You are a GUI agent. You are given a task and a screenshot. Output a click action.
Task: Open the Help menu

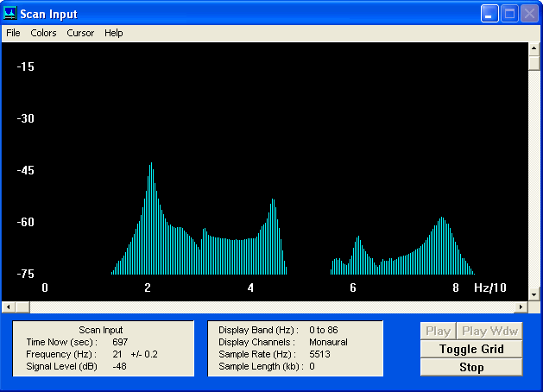tap(114, 33)
